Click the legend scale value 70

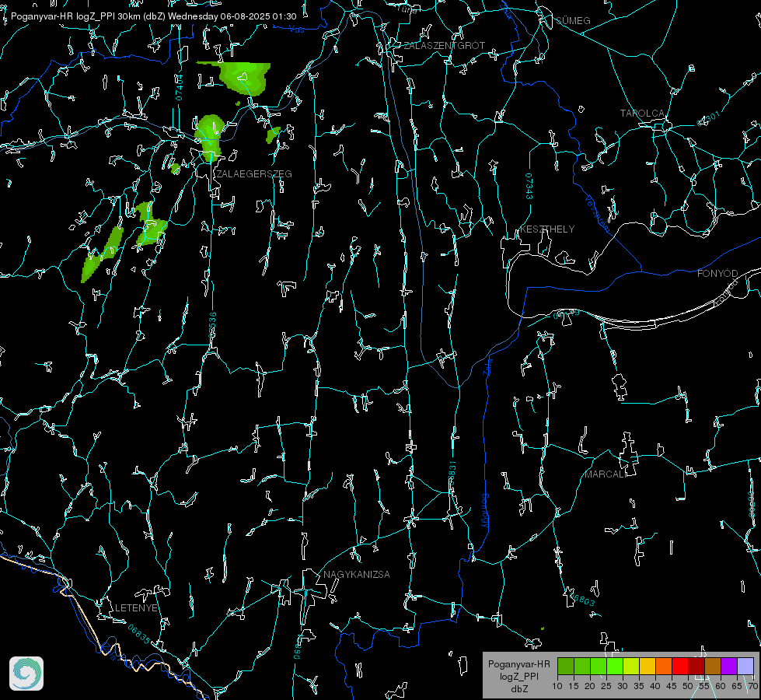coord(753,686)
